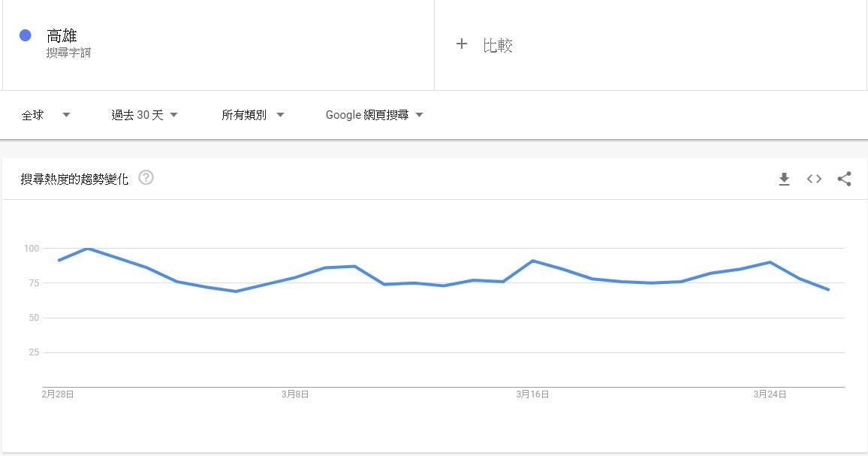Click the 3月16日 peak on the line
Viewport: 868px width, 456px height.
pyautogui.click(x=532, y=261)
